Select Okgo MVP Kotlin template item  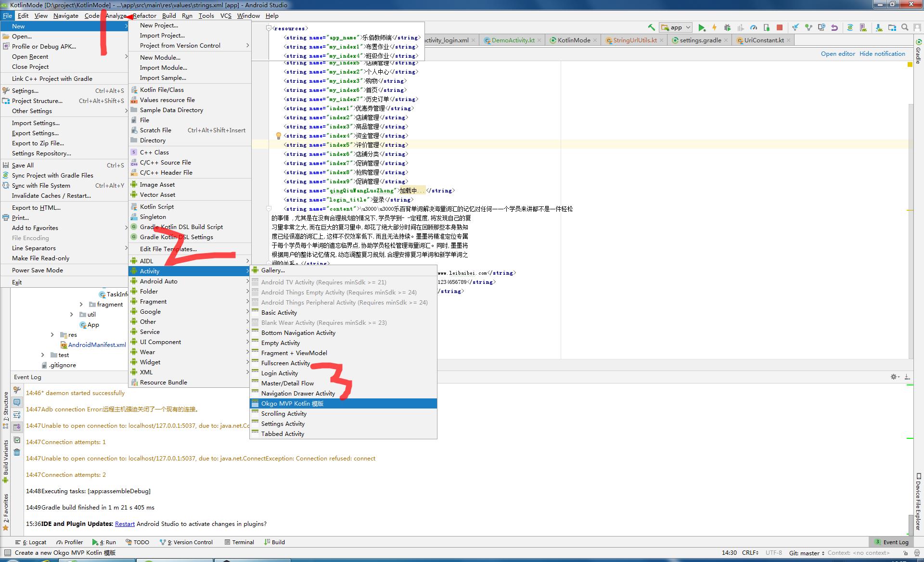(x=292, y=403)
